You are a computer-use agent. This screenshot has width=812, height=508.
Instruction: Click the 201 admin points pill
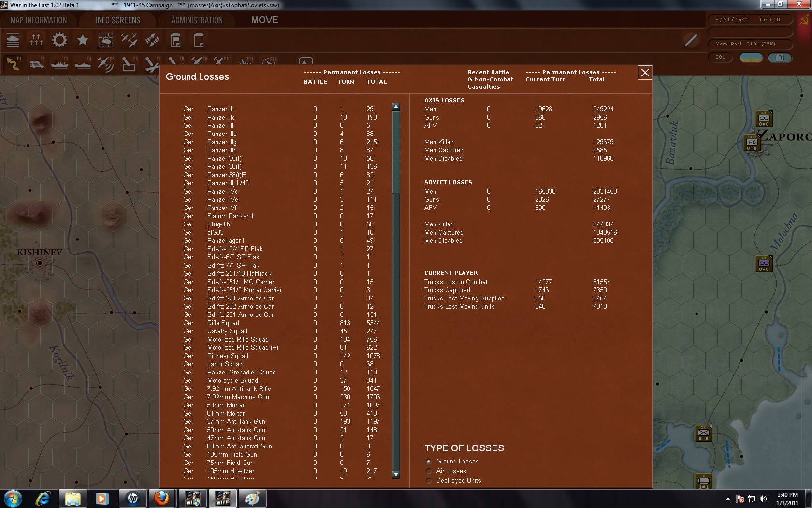(x=720, y=57)
